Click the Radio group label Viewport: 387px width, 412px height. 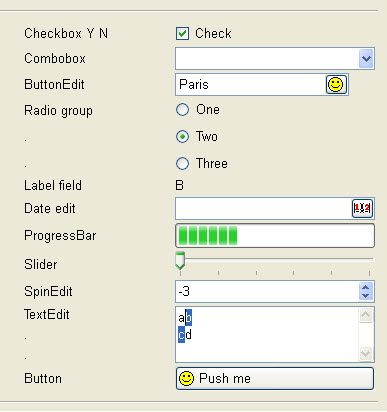pyautogui.click(x=58, y=111)
